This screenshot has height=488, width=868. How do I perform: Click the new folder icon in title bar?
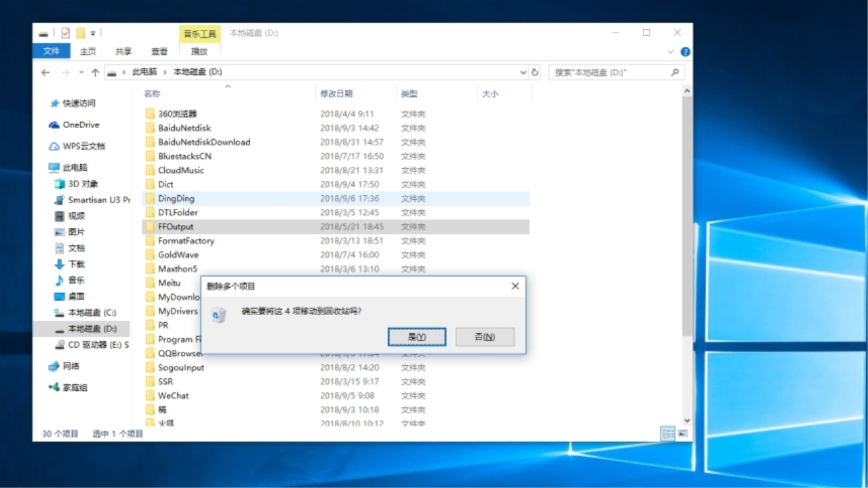[x=80, y=33]
